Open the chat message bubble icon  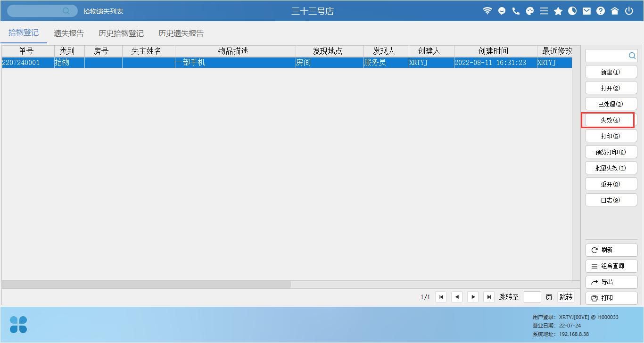point(502,11)
